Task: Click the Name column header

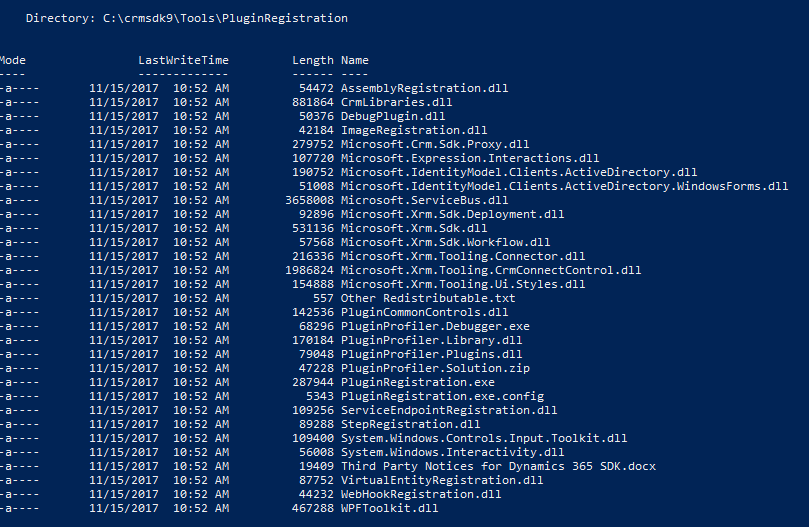Action: coord(354,60)
